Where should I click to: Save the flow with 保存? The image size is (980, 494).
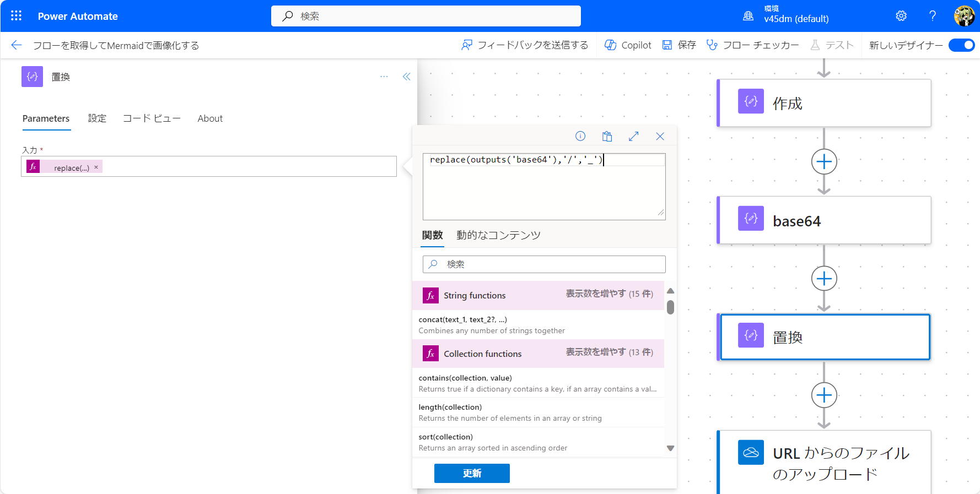coord(679,45)
